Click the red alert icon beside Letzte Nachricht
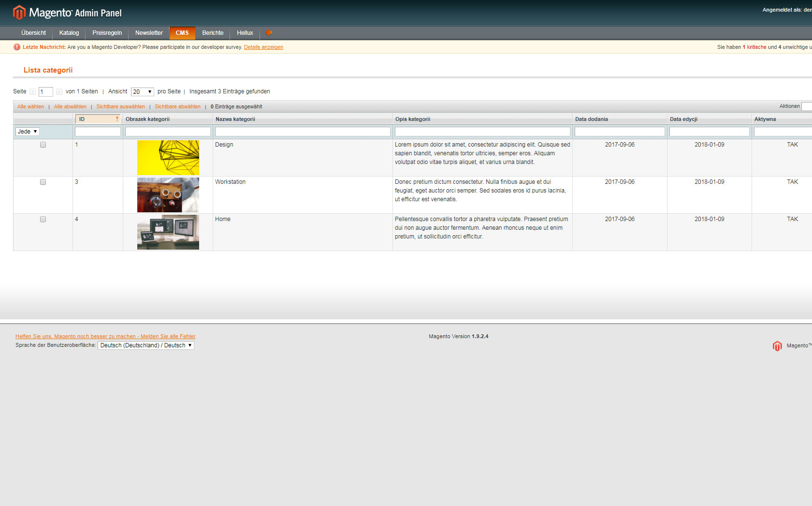The image size is (812, 506). [17, 47]
